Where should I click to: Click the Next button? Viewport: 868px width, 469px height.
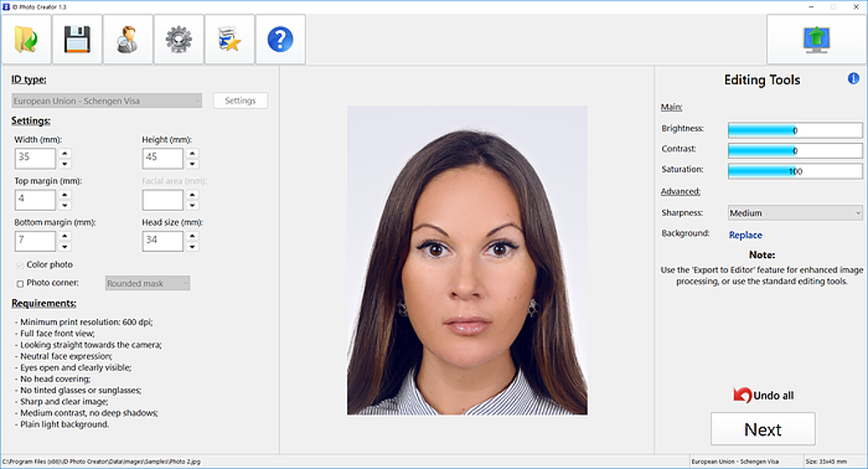[762, 429]
